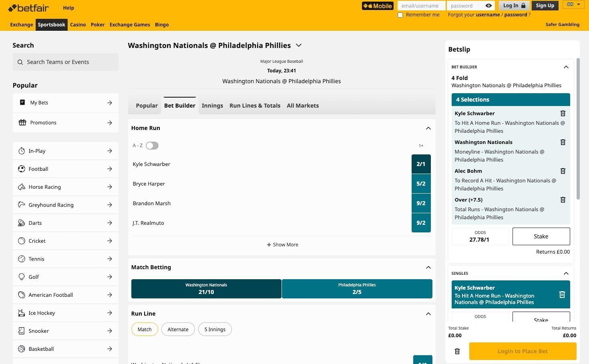Click the In-Play stopwatch icon
Image resolution: width=589 pixels, height=364 pixels.
pyautogui.click(x=22, y=151)
